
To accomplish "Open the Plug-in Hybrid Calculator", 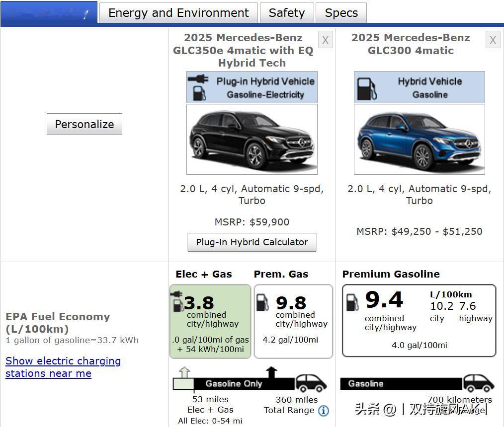I will point(252,242).
